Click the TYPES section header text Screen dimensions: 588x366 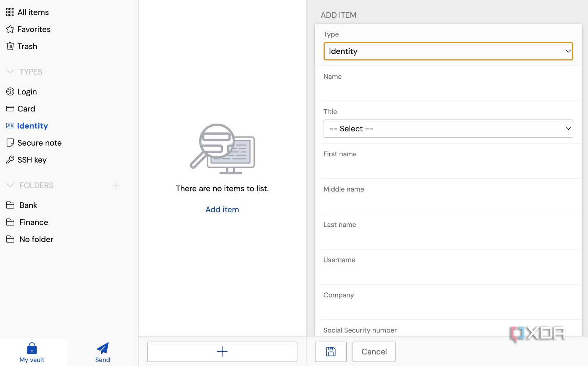(31, 72)
